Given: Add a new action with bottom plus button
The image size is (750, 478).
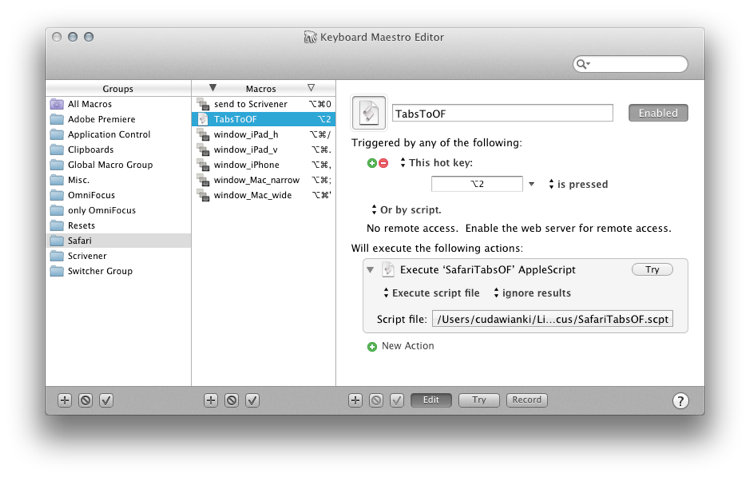Looking at the screenshot, I should point(355,400).
